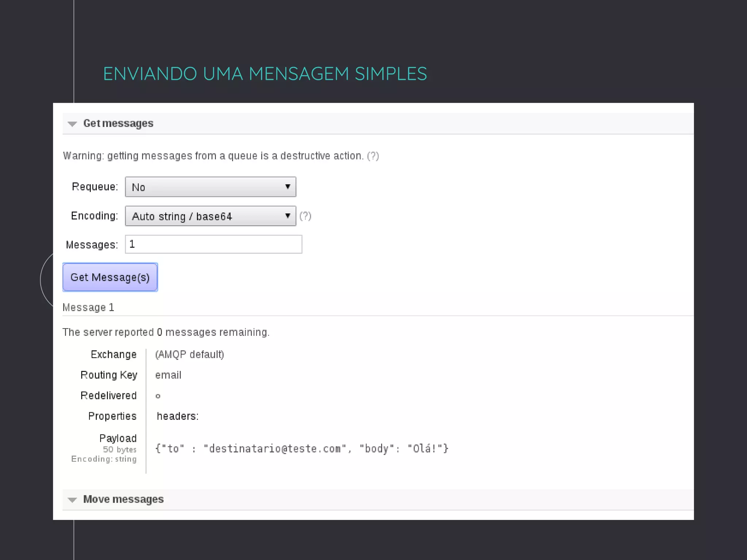Click the email routing key value
The height and width of the screenshot is (560, 747).
(168, 375)
